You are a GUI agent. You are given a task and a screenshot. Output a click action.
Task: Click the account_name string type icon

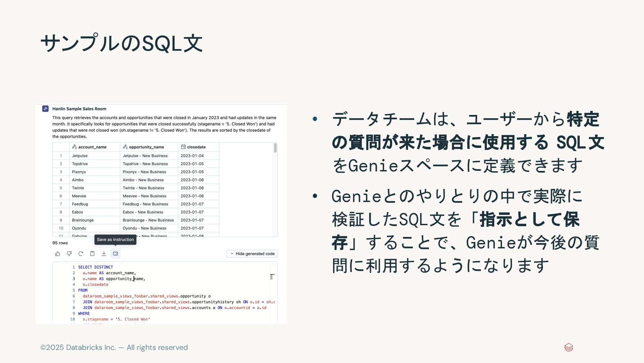click(75, 147)
